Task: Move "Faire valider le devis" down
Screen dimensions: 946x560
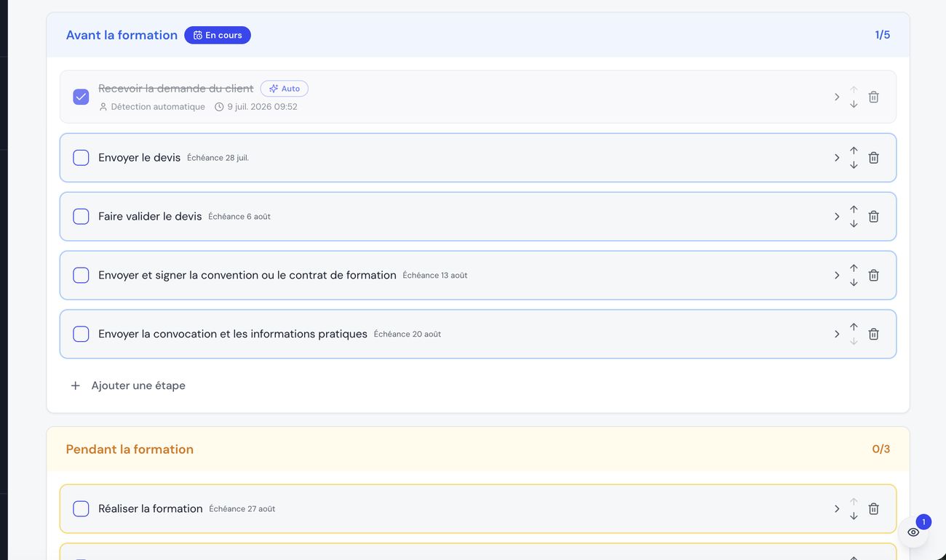Action: (x=854, y=224)
